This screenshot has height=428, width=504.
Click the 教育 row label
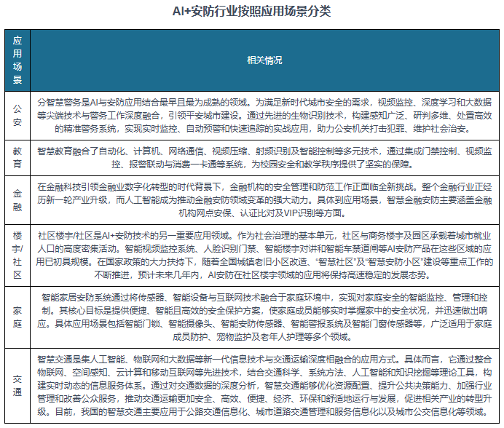click(x=17, y=157)
